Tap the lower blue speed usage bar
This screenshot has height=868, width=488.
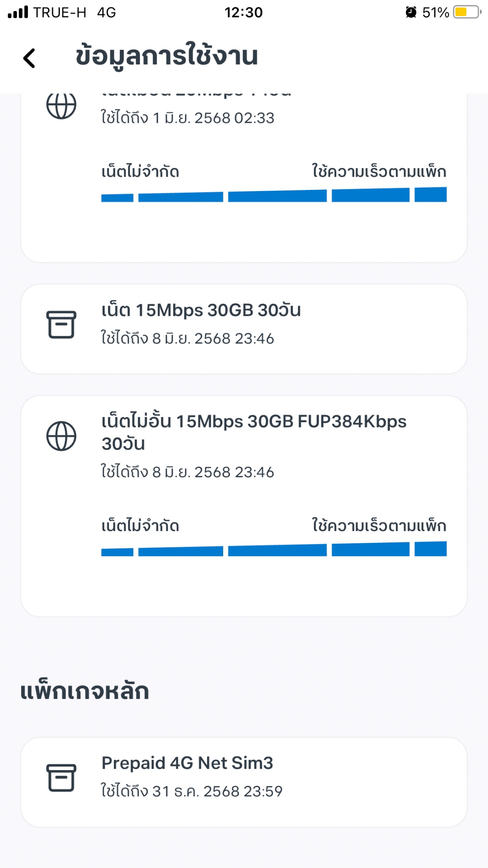[274, 549]
